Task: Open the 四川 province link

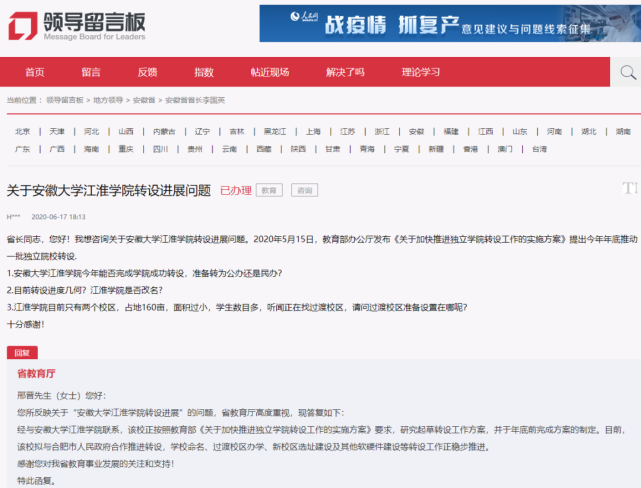Action: [x=160, y=149]
